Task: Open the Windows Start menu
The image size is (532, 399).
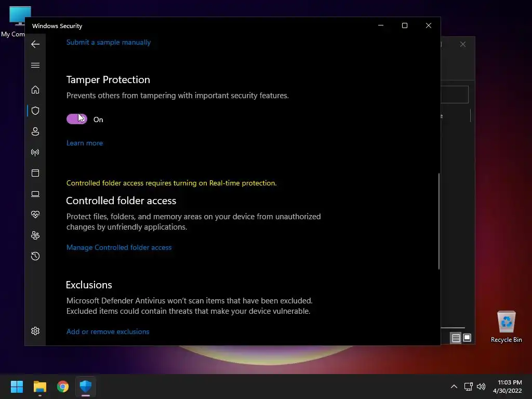Action: 17,387
